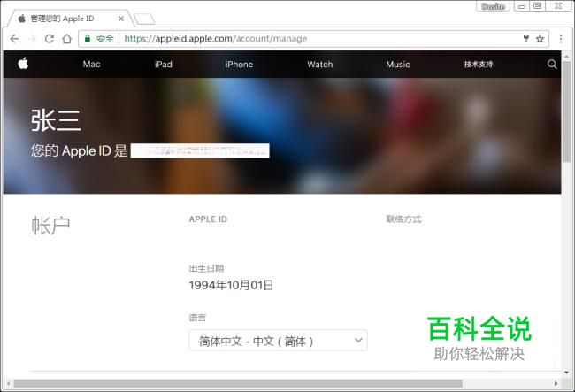575x392 pixels.
Task: Open 技术支持 in navigation bar
Action: click(x=479, y=65)
